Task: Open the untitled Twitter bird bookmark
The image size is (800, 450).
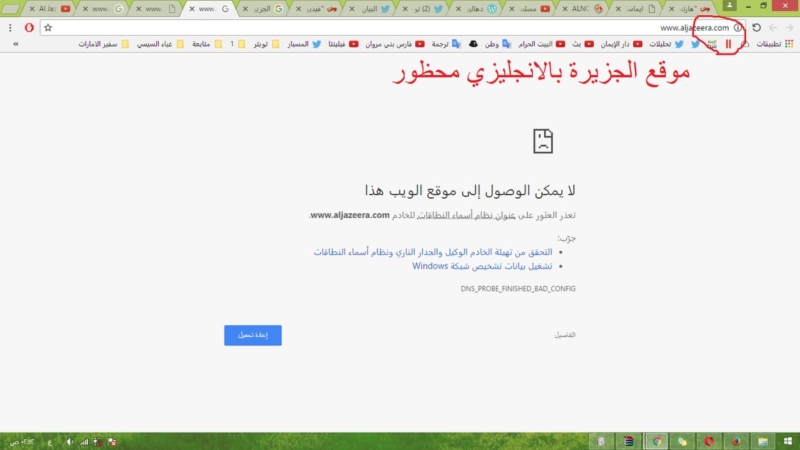Action: pos(695,44)
